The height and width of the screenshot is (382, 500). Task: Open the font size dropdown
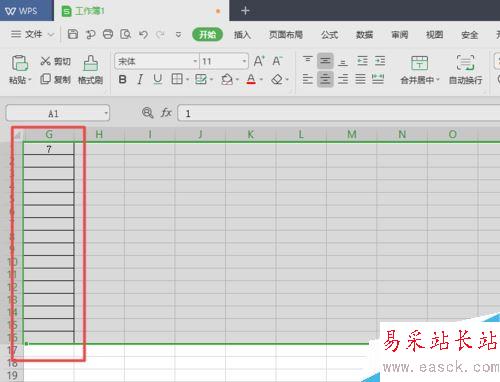click(244, 61)
